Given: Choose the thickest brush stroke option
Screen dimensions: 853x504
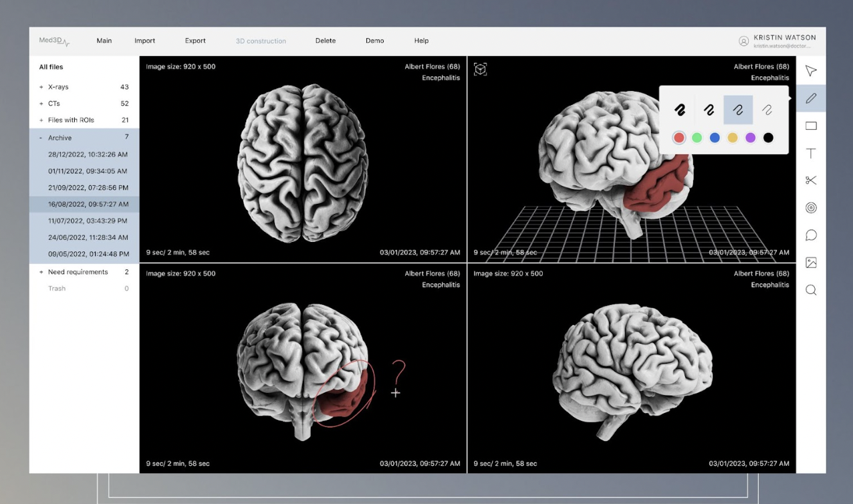Looking at the screenshot, I should 679,110.
